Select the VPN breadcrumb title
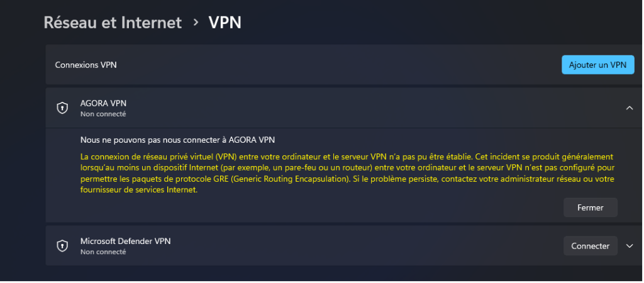The image size is (644, 283). [225, 22]
